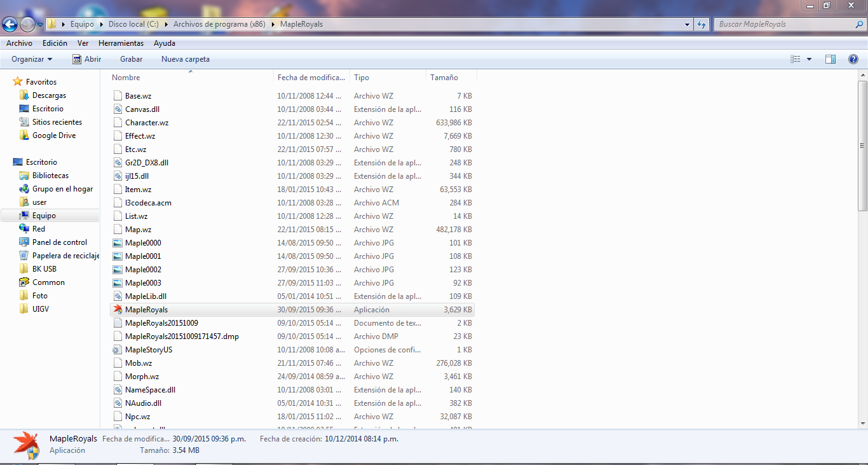Image resolution: width=868 pixels, height=465 pixels.
Task: Select Disco local (C:) breadcrumb segment
Action: [x=133, y=24]
